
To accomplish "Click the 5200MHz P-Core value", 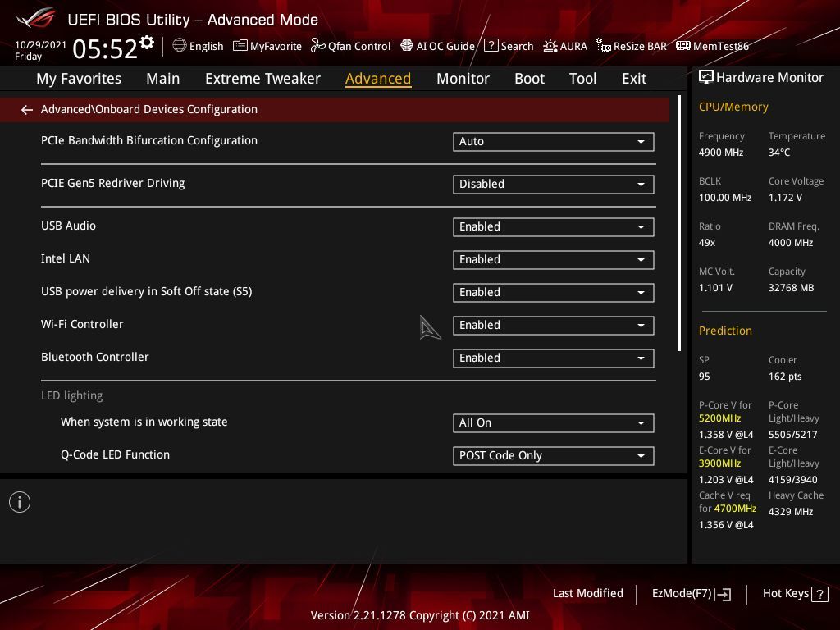I will pos(719,418).
